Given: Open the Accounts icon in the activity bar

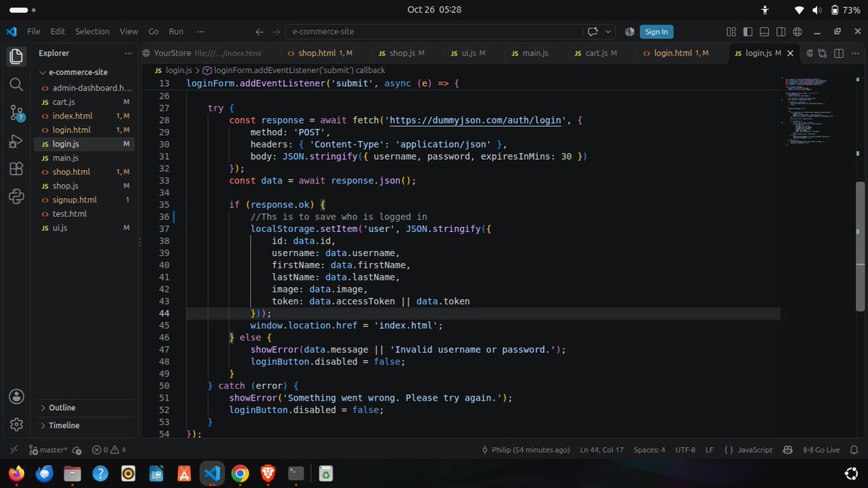Looking at the screenshot, I should pyautogui.click(x=17, y=397).
